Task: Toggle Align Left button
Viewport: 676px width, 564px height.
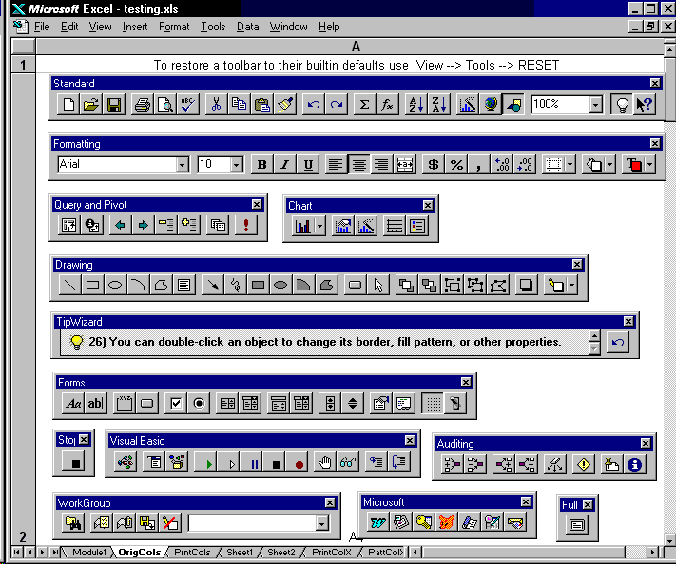Action: coord(336,164)
